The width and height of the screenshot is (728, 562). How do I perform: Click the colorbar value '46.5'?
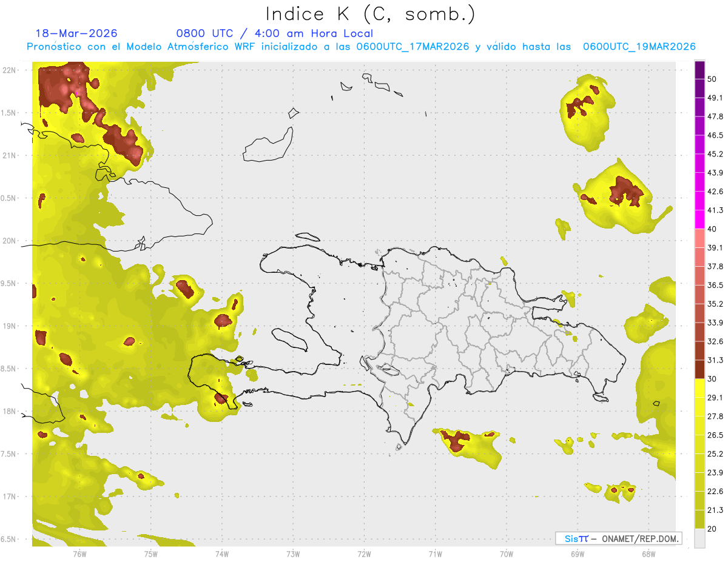[715, 135]
